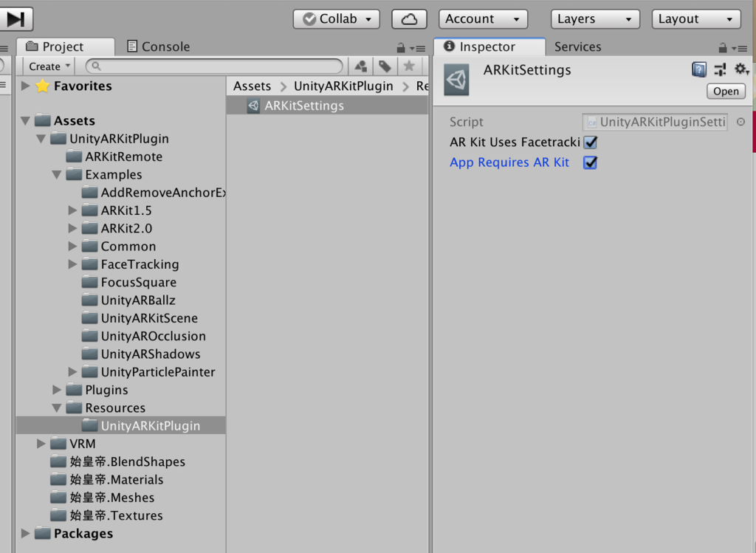
Task: Open the Account dropdown
Action: point(483,19)
